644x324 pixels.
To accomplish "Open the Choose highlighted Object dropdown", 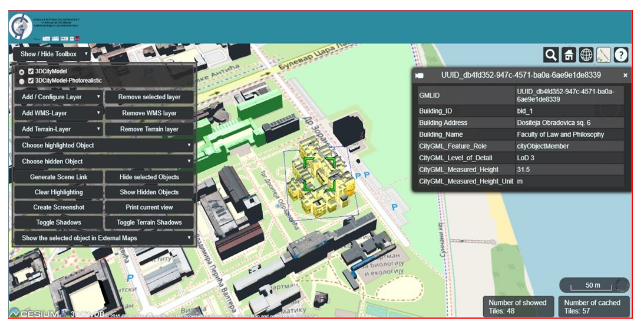I will click(x=104, y=145).
